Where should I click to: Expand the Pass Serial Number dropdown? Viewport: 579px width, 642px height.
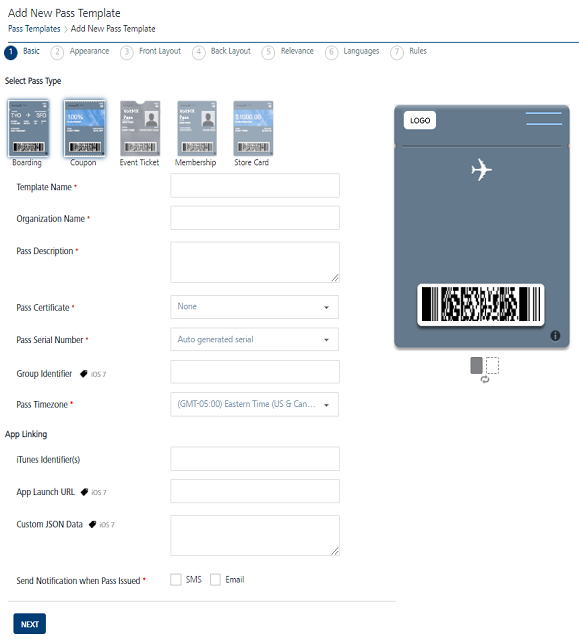(254, 339)
